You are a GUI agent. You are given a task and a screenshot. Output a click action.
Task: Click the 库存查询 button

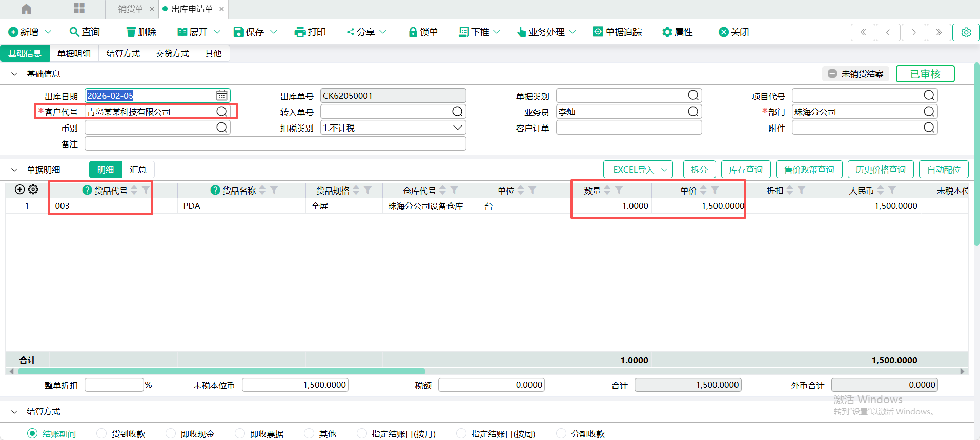pyautogui.click(x=745, y=170)
